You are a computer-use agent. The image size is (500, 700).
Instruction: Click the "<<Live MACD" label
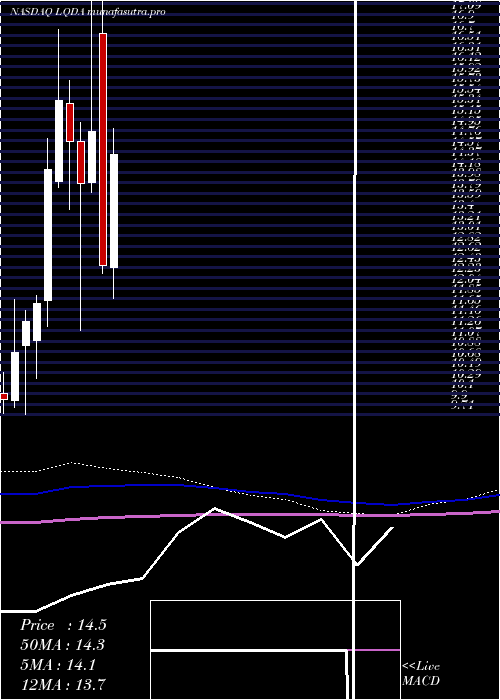point(421,673)
